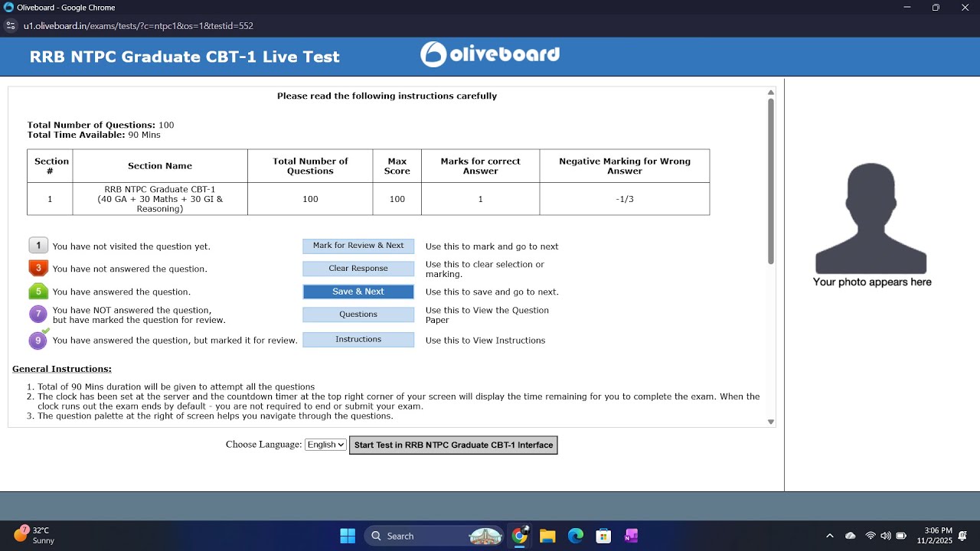The height and width of the screenshot is (551, 980).
Task: Open the weather widget showing 32°C Sunny
Action: (x=34, y=536)
